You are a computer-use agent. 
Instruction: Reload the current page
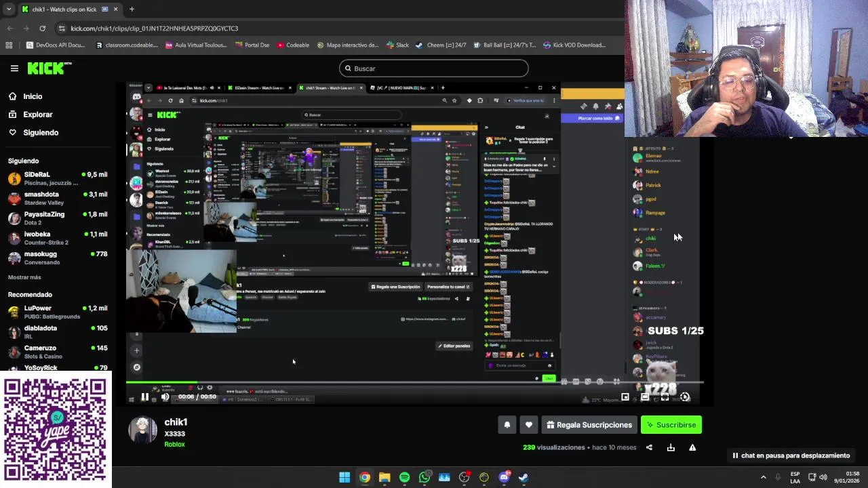tap(42, 28)
